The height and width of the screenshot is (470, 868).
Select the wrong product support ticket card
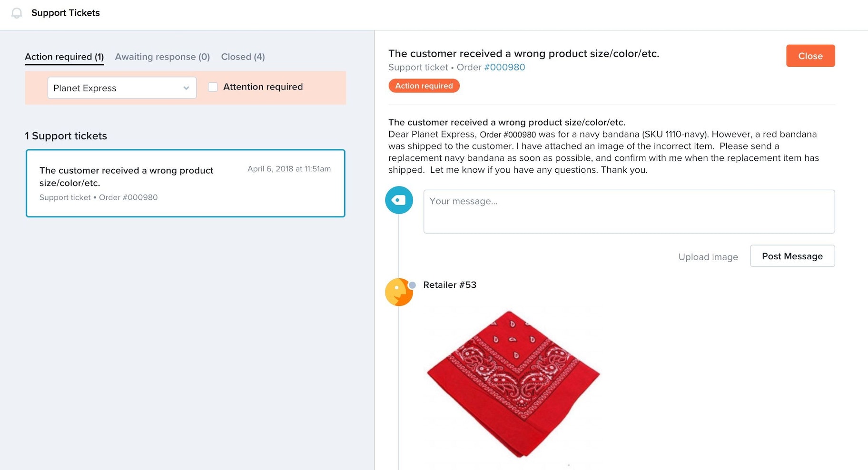point(185,184)
